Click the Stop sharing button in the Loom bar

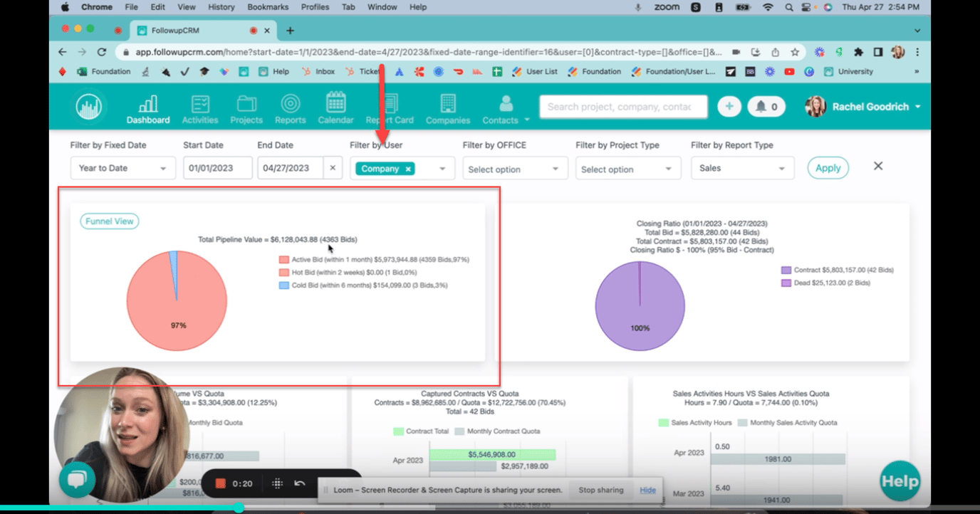point(600,490)
